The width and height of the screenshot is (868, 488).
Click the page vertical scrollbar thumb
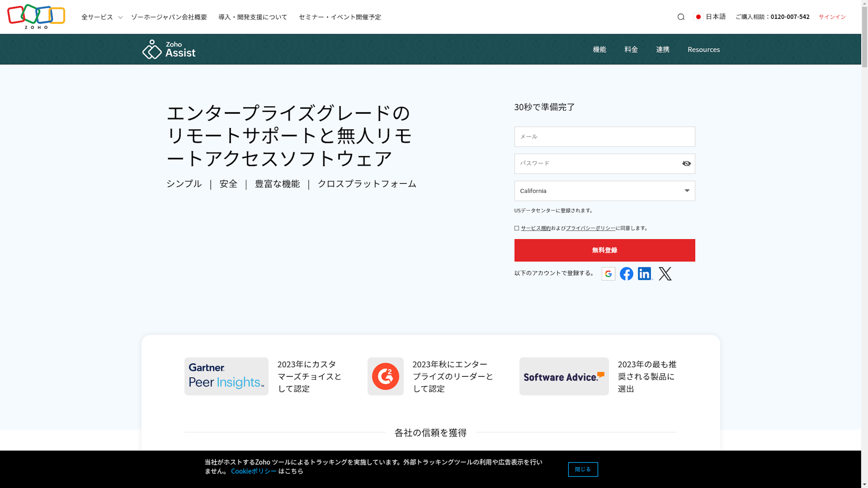point(865,37)
